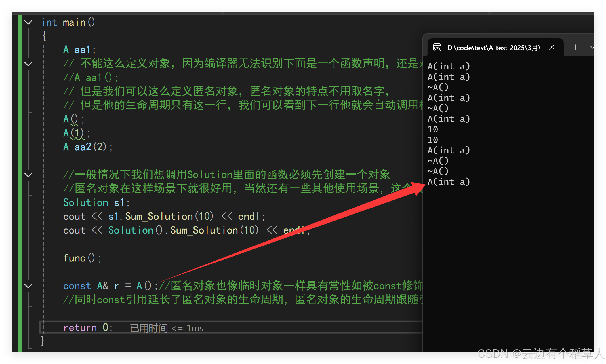Click the squiggle warning under A(1)

[77, 139]
